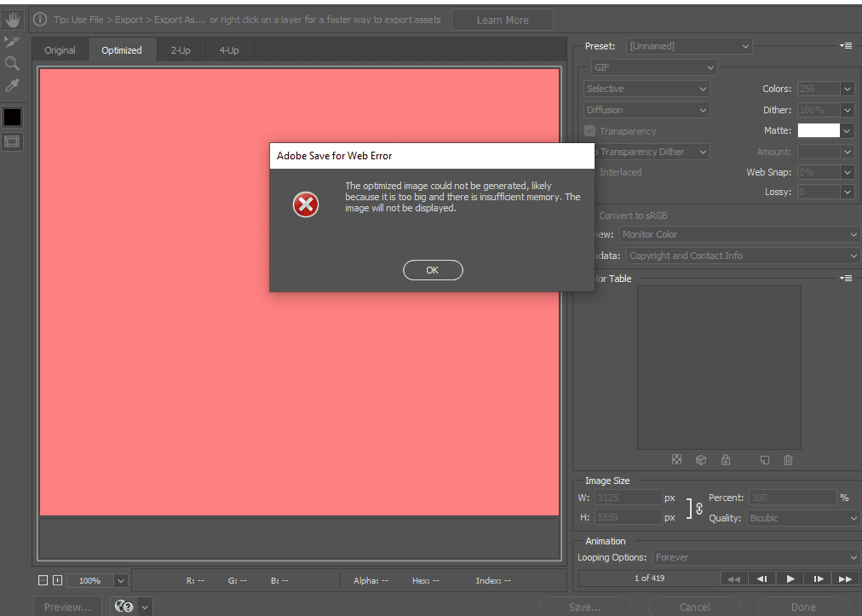The image size is (862, 616).
Task: Click OK in the error dialog
Action: (433, 270)
